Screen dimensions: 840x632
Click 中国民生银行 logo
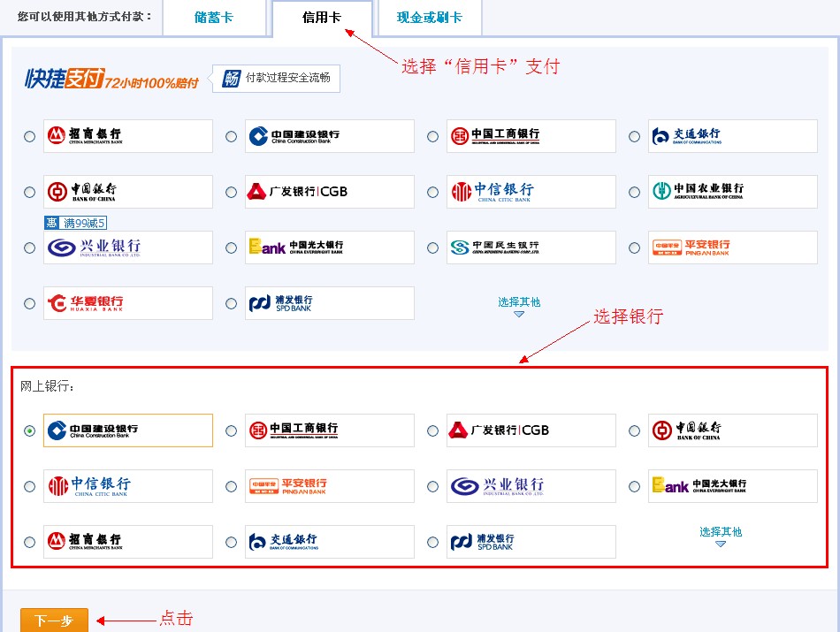click(531, 247)
